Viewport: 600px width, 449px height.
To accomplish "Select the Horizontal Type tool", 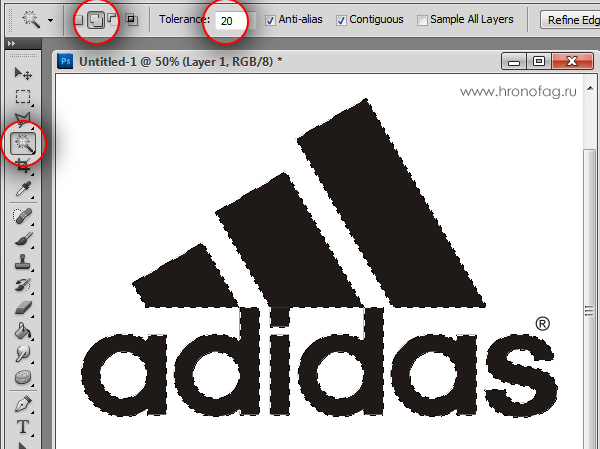I will (x=23, y=427).
